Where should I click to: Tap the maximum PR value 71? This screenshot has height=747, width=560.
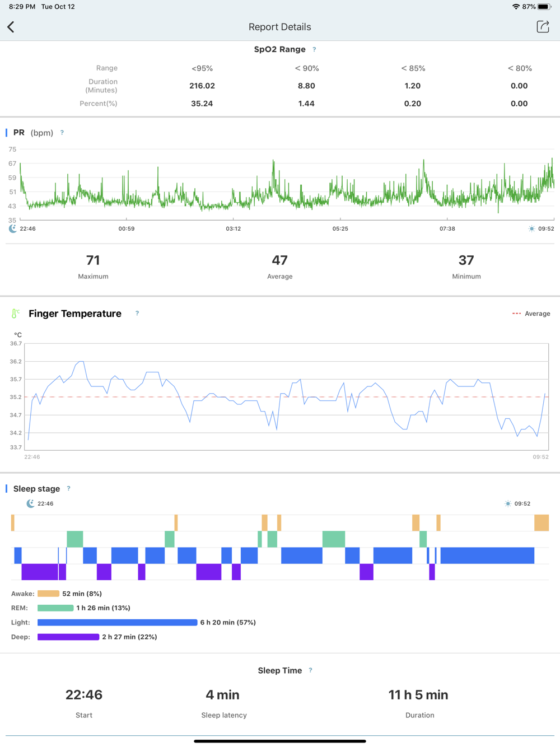[93, 260]
